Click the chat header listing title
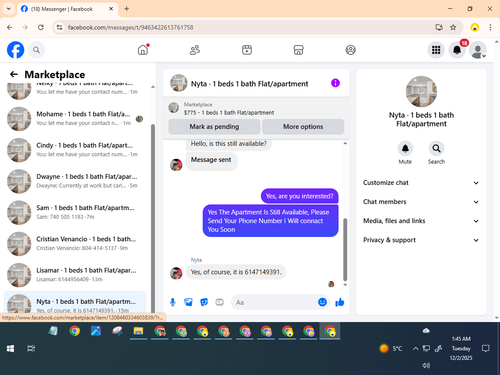500x375 pixels. pos(249,84)
